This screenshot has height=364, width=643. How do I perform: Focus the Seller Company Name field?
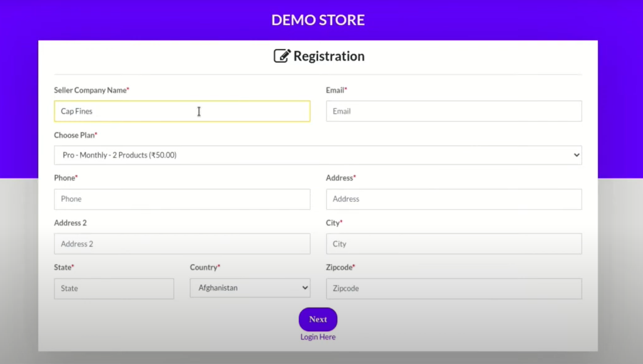coord(182,111)
